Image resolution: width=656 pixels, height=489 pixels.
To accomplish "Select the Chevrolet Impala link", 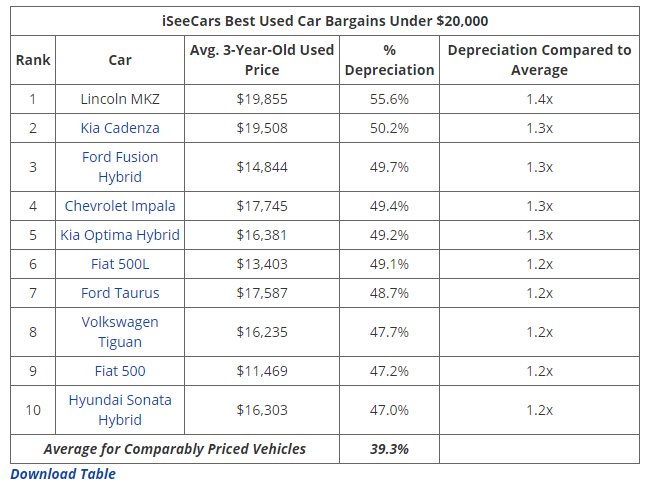I will click(120, 206).
